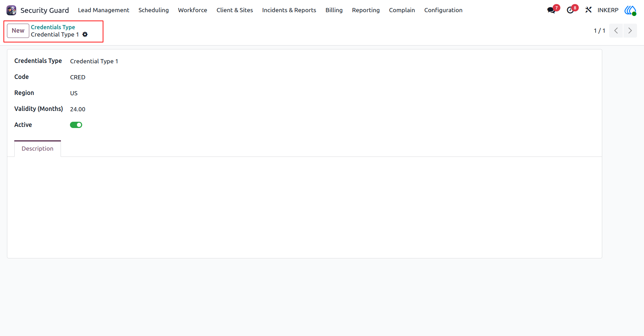The image size is (644, 336).
Task: Click the Validity (Months) label
Action: [39, 109]
